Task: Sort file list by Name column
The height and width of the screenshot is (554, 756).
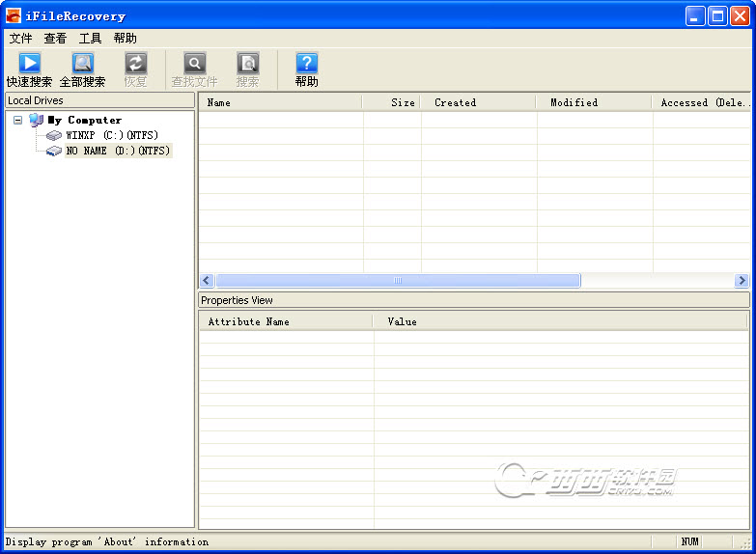Action: pyautogui.click(x=280, y=102)
